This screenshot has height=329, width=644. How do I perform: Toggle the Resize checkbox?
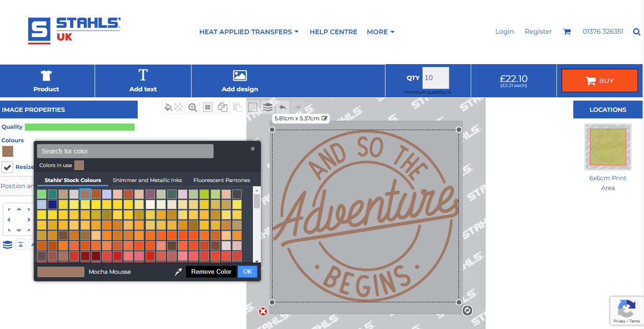(7, 167)
